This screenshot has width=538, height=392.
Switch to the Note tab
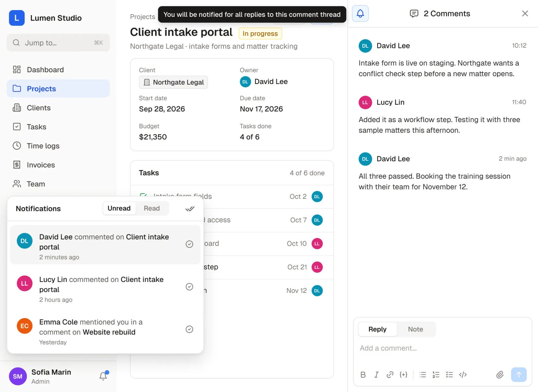click(x=416, y=329)
